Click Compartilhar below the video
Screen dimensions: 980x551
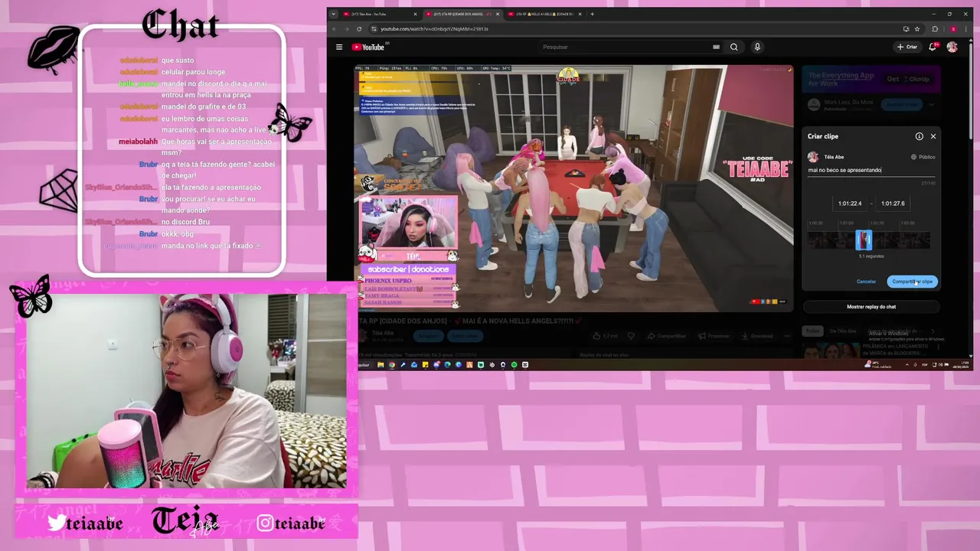[667, 336]
